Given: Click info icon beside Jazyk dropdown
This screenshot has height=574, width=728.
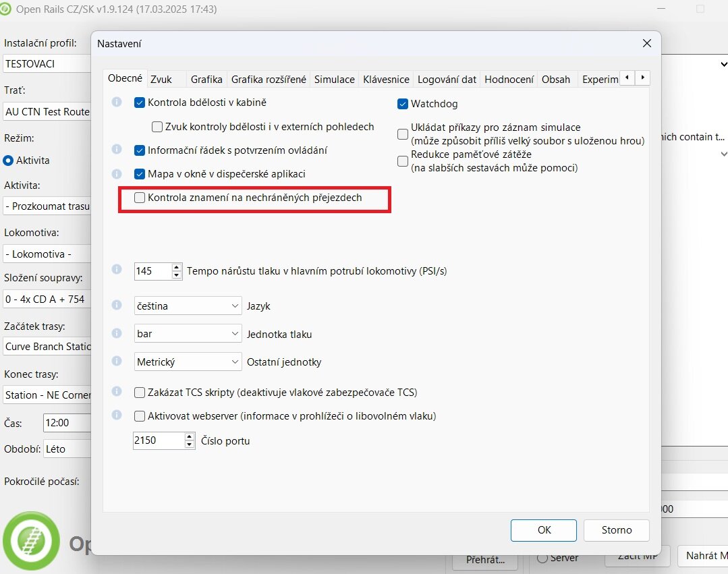Looking at the screenshot, I should coord(116,305).
